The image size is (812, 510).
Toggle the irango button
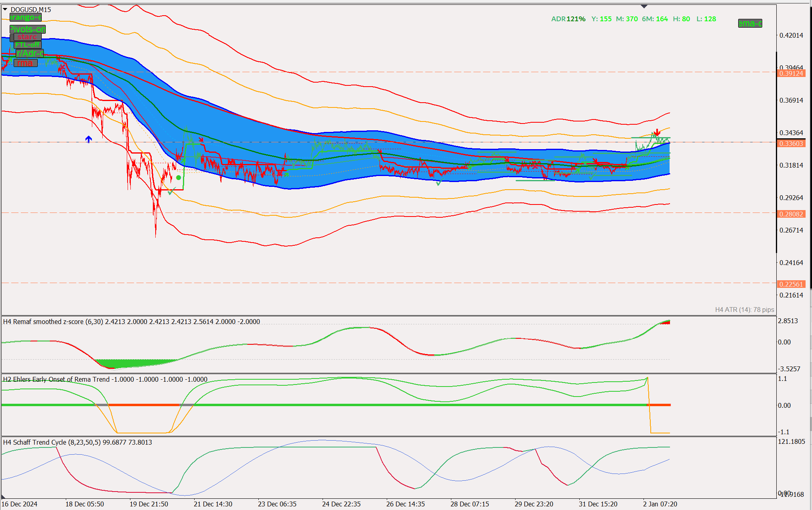25,17
